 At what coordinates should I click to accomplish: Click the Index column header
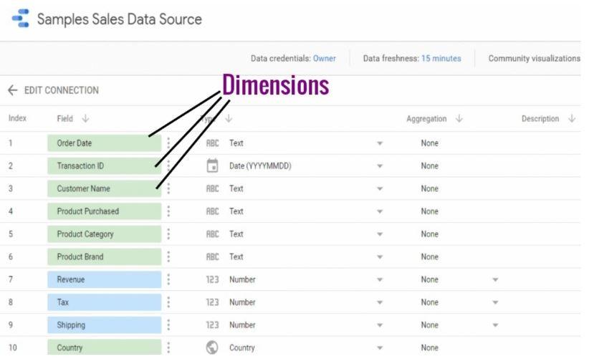(x=17, y=118)
